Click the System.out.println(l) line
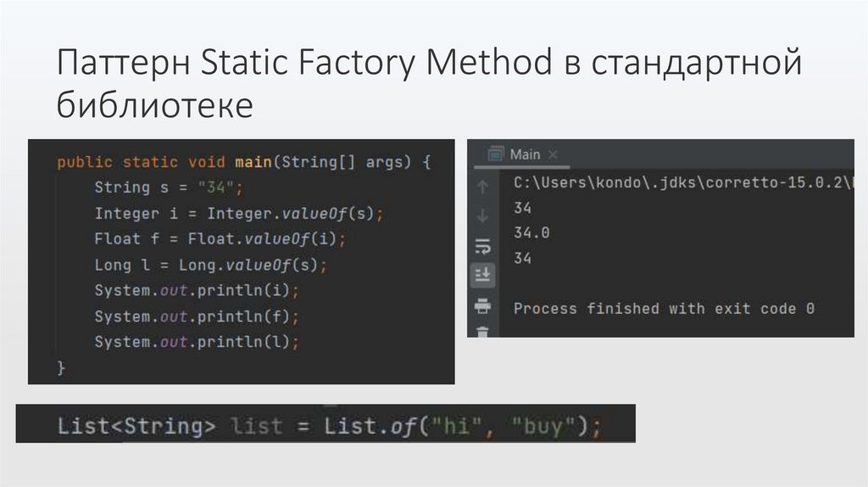868x487 pixels. click(197, 342)
